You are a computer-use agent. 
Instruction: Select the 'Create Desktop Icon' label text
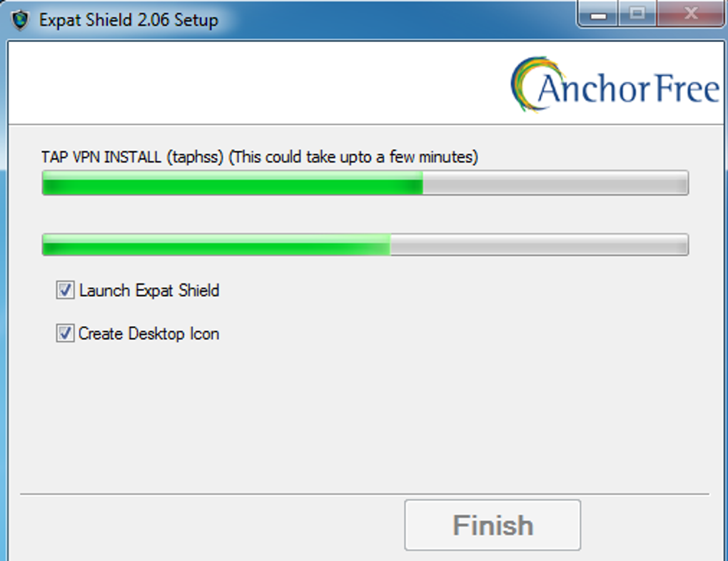point(148,333)
